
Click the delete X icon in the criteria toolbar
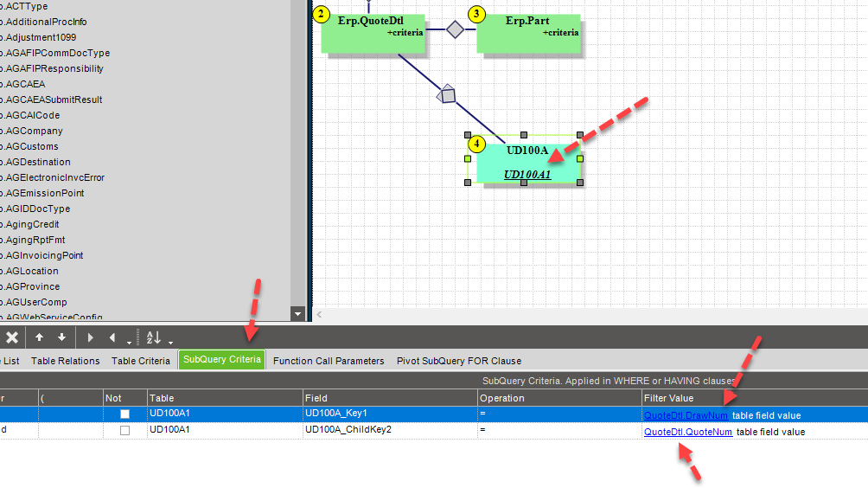coord(12,337)
